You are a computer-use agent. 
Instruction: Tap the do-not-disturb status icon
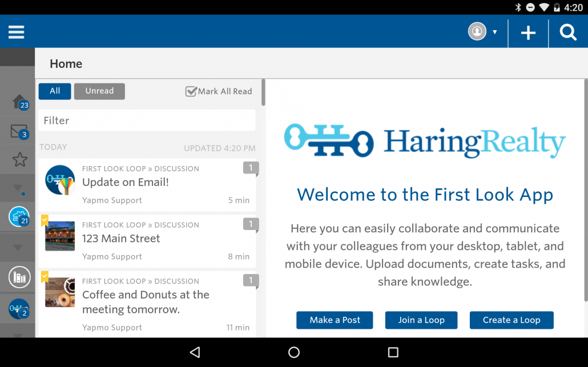[x=530, y=7]
